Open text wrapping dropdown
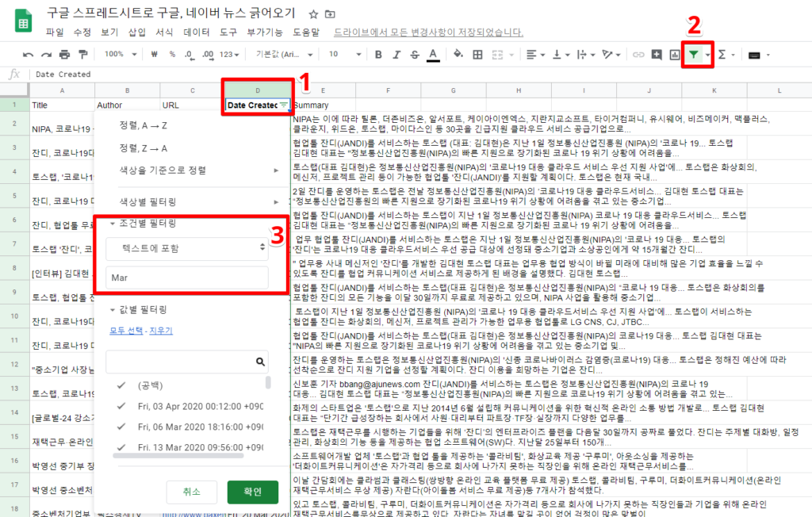Screen dimensions: 812x517 [x=585, y=55]
